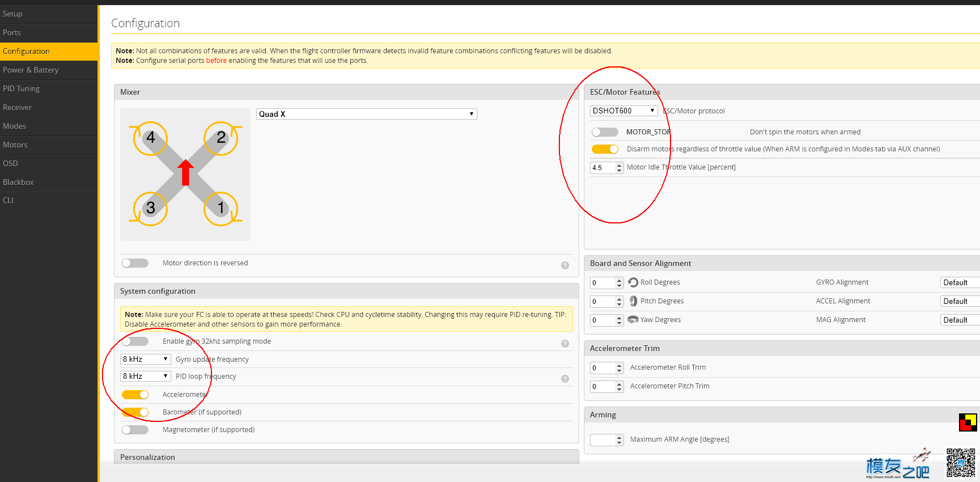Open the CLI tab
Screen dimensions: 980x482
[x=49, y=200]
